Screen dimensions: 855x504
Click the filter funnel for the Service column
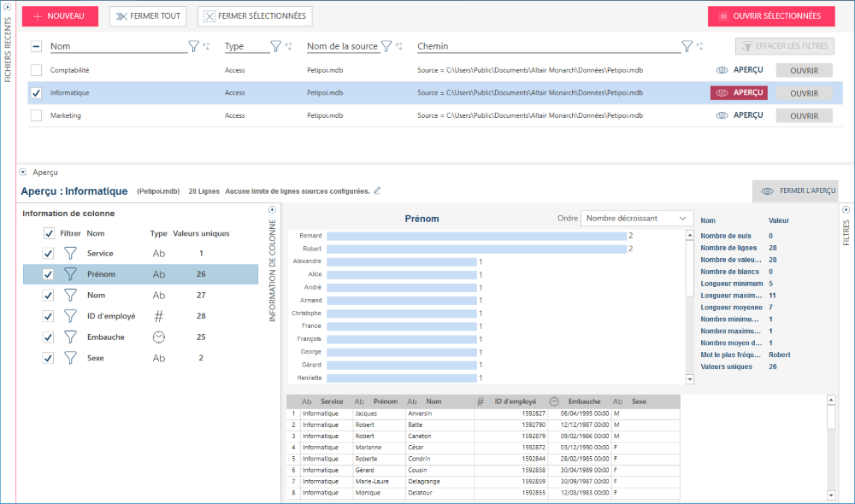click(x=71, y=253)
